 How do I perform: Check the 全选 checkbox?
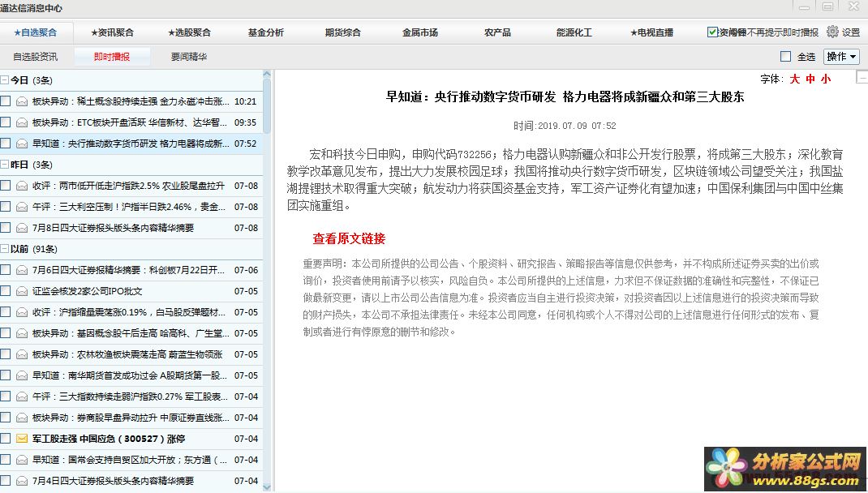[x=785, y=57]
